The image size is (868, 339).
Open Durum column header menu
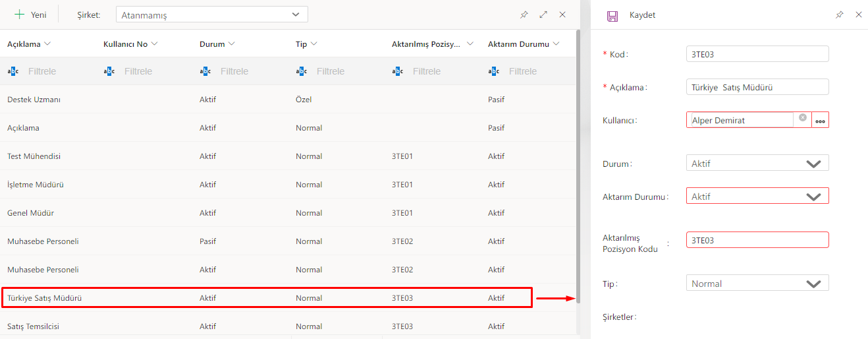tap(231, 44)
